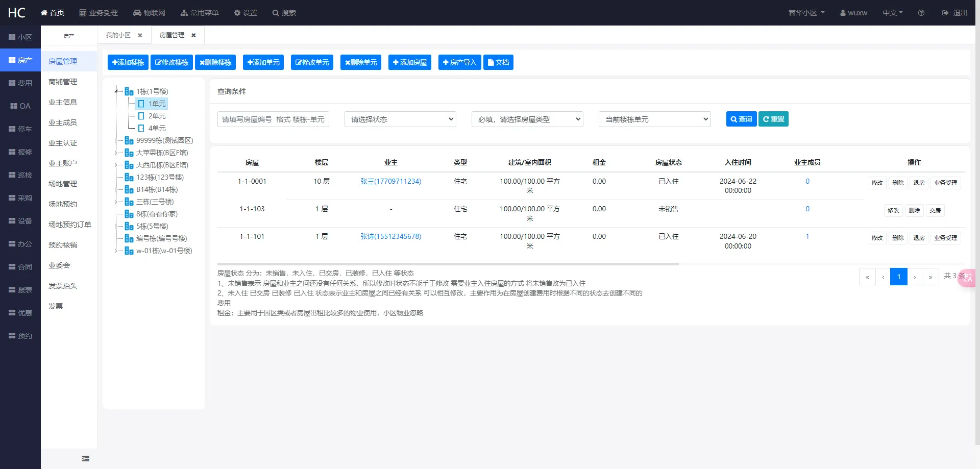Click the 123栋 building icon
Viewport: 980px width, 469px height.
tap(129, 177)
